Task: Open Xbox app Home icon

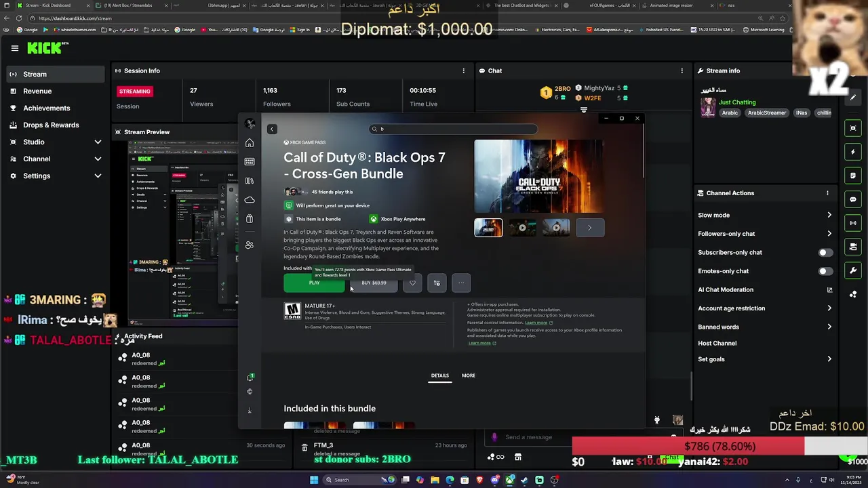Action: [250, 143]
